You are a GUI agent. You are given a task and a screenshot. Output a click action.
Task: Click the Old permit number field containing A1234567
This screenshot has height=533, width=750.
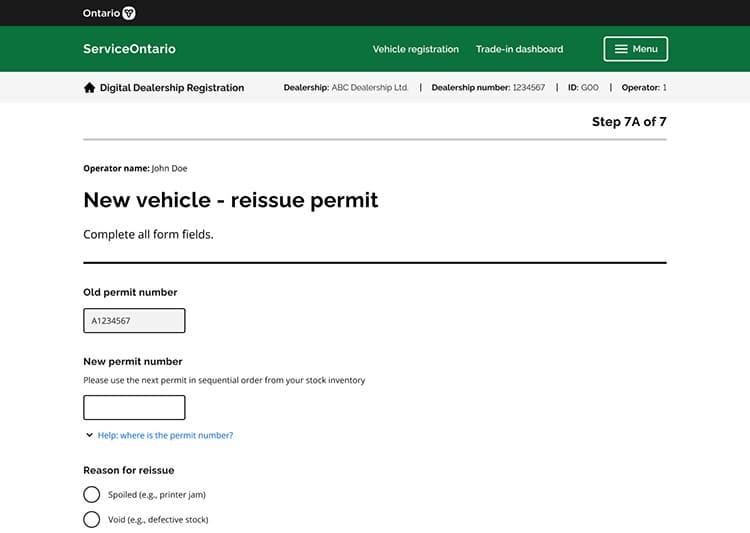coord(134,321)
